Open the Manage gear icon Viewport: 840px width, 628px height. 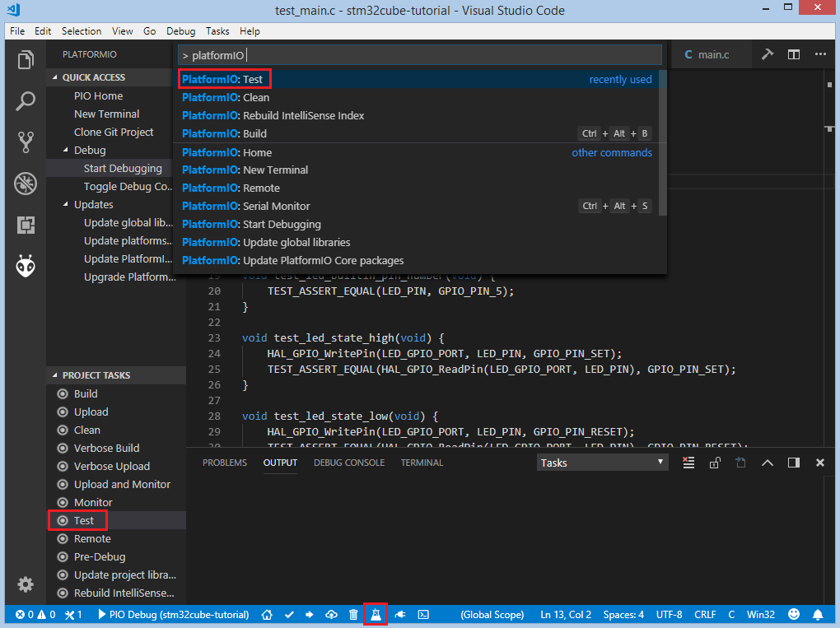pyautogui.click(x=26, y=584)
